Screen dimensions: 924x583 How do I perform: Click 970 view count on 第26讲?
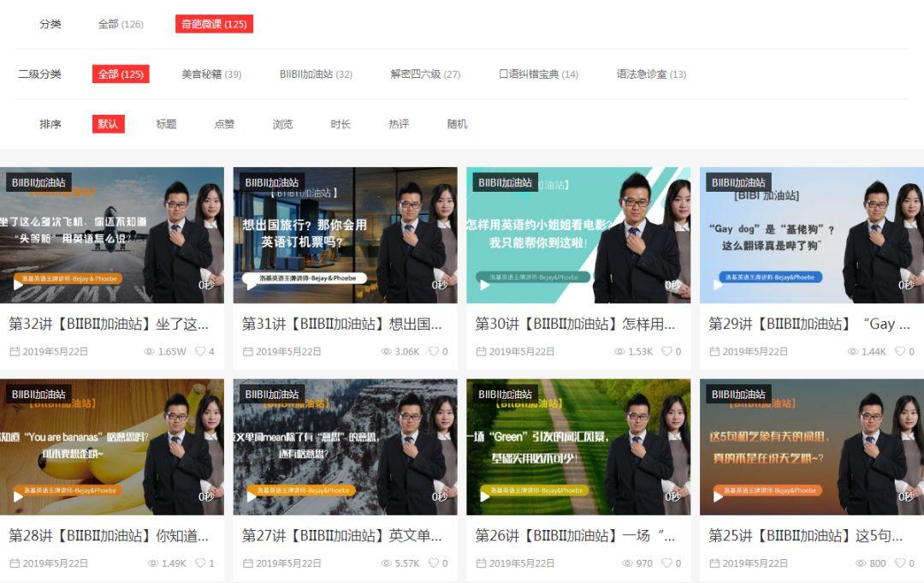pos(645,563)
